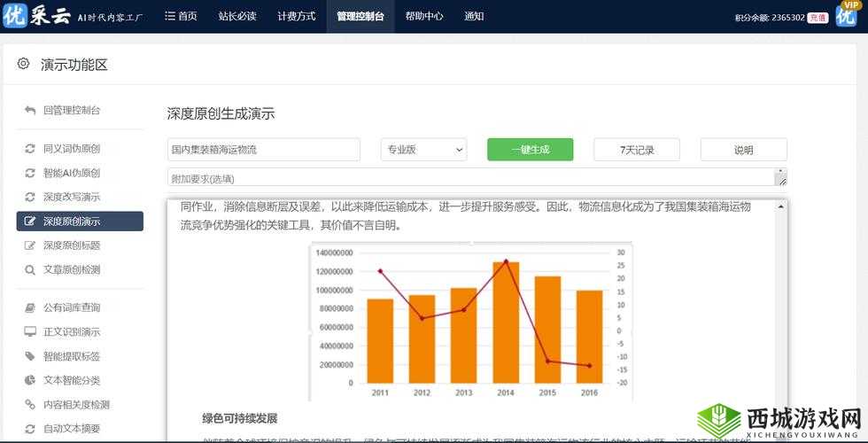Click tag icon next to 智能提取标签

click(x=30, y=356)
